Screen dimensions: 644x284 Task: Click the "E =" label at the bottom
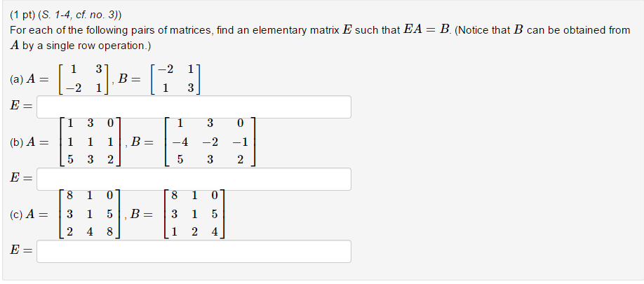[21, 251]
